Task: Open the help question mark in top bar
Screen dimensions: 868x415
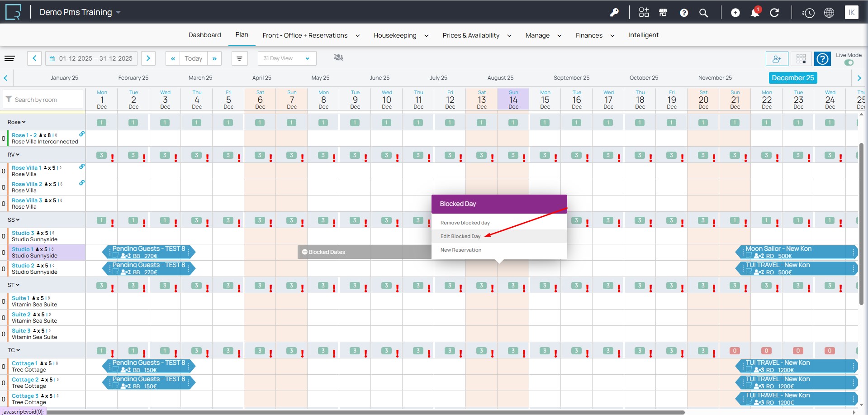Action: tap(684, 13)
